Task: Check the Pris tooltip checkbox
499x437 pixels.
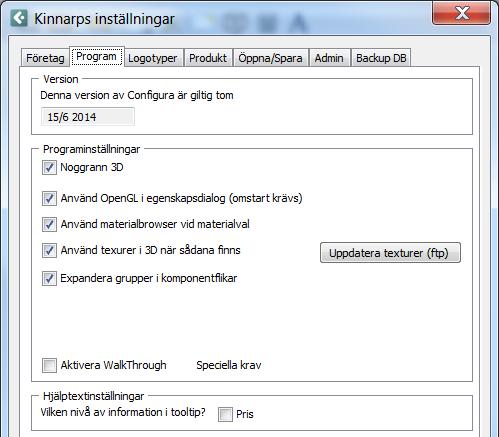Action: (225, 414)
